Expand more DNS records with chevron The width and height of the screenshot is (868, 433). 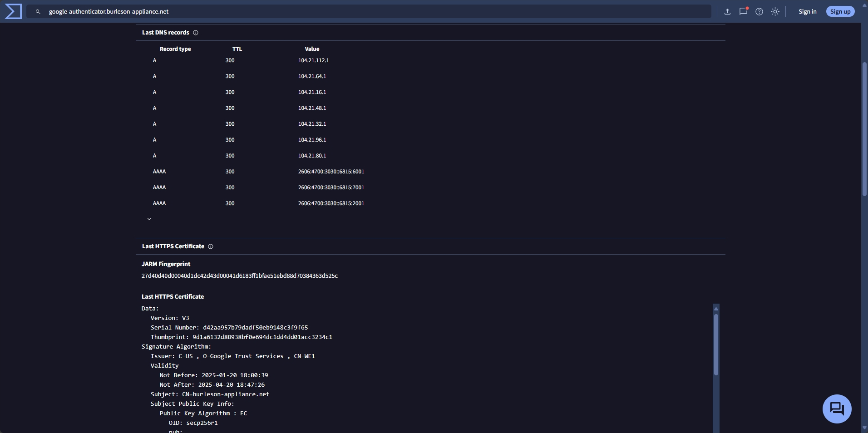coord(149,219)
